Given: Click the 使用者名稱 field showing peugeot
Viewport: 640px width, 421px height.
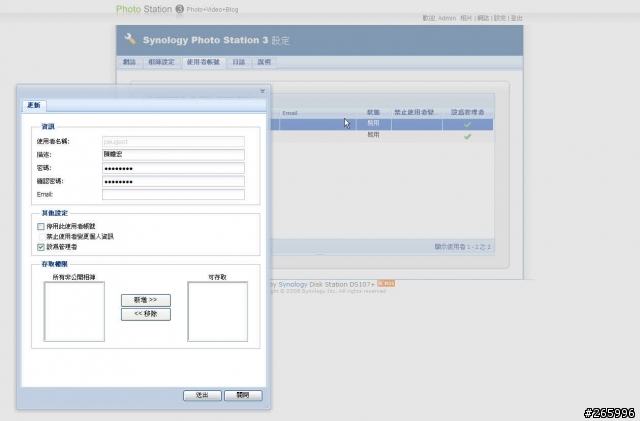Looking at the screenshot, I should (173, 142).
